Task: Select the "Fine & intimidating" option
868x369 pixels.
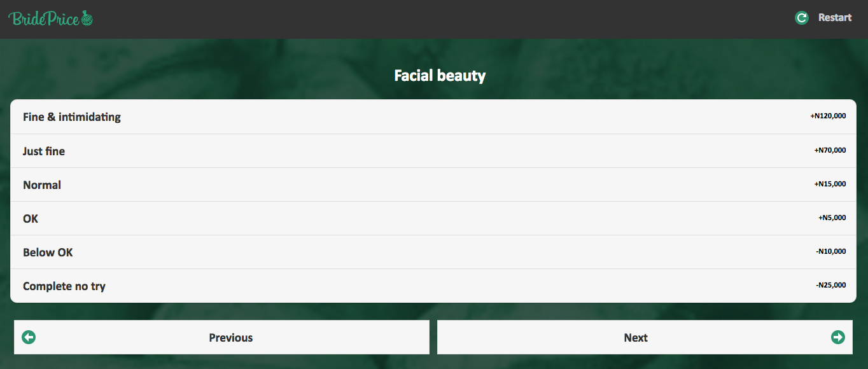Action: pos(72,117)
